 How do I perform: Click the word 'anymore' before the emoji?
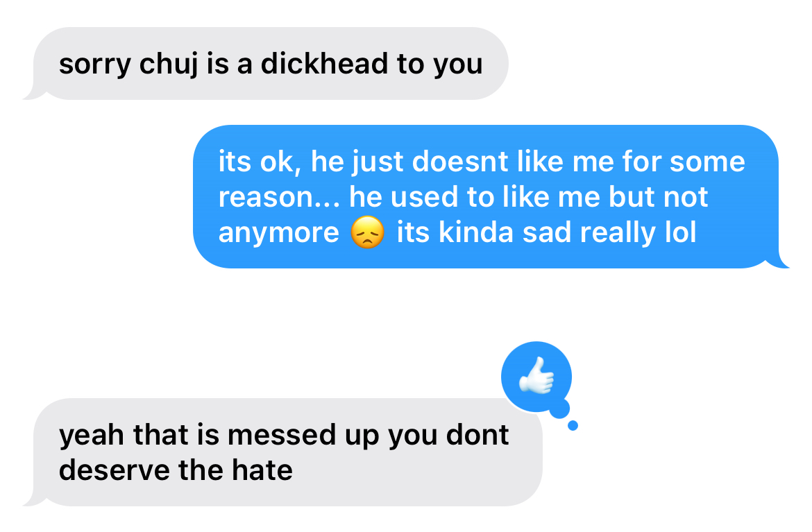278,233
